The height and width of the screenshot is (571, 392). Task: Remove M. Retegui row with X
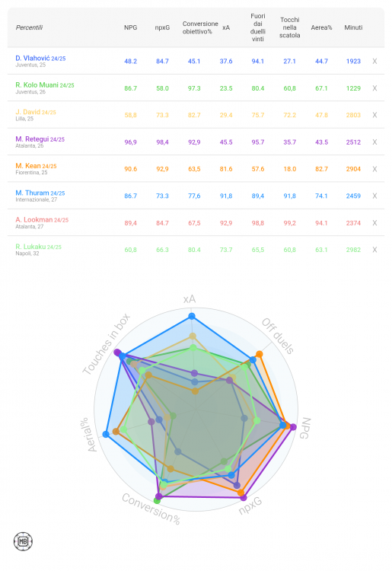click(x=374, y=142)
